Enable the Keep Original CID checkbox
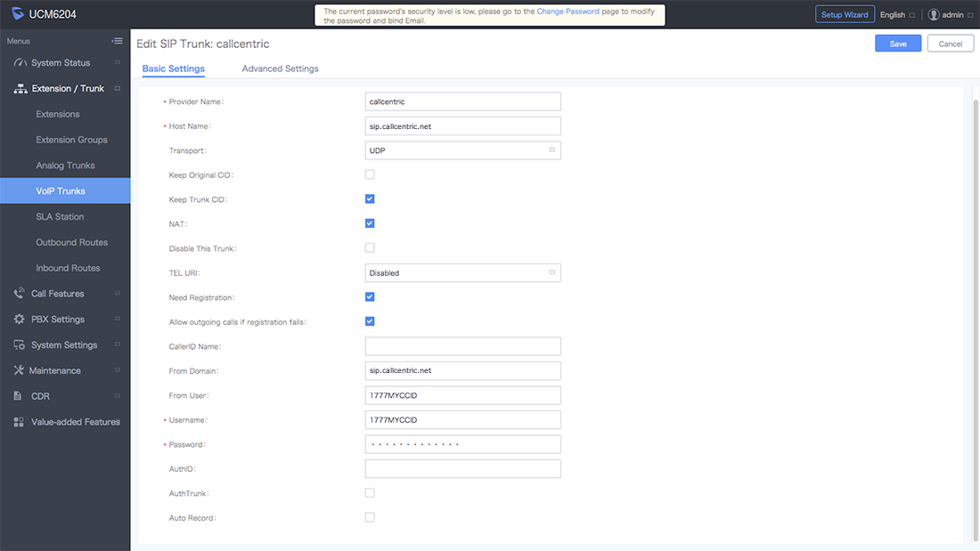 click(370, 174)
